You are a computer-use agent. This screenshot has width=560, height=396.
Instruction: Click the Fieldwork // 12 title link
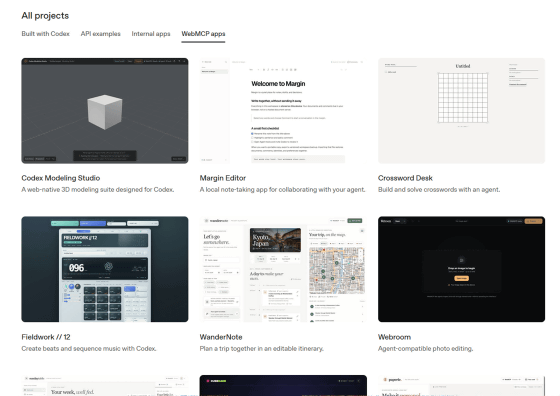(46, 337)
